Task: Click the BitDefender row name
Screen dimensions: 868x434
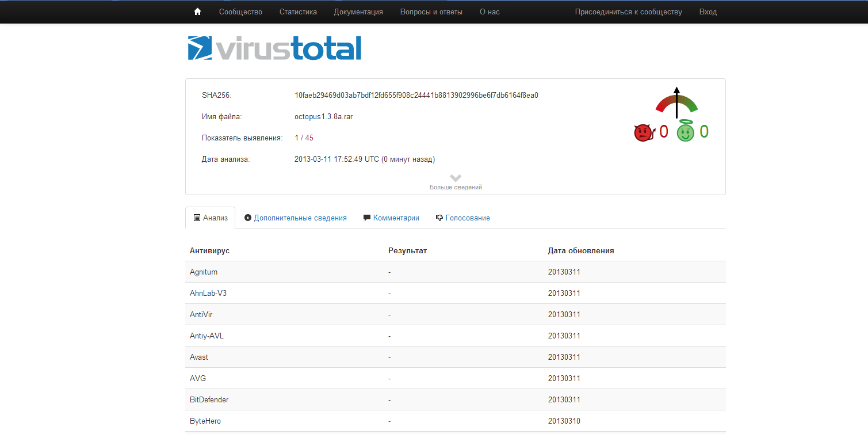Action: 209,399
